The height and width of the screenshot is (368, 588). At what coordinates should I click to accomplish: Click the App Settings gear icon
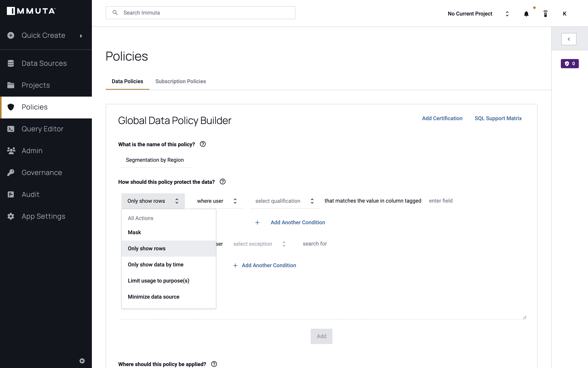11,216
